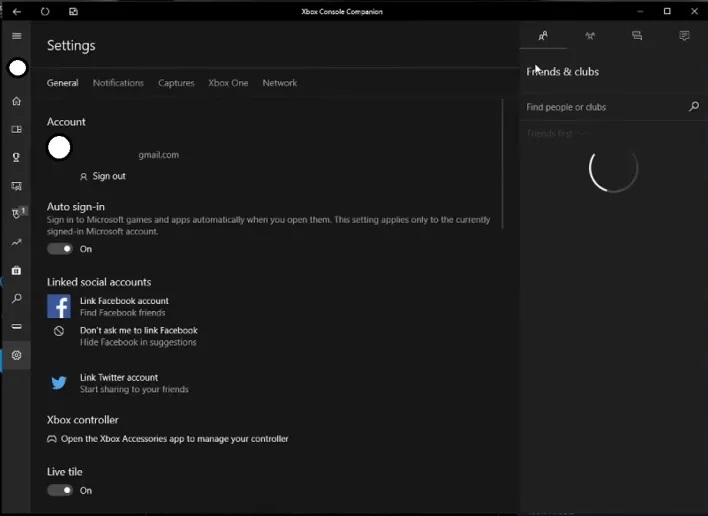
Task: Open Achievements trophy icon
Action: (17, 158)
